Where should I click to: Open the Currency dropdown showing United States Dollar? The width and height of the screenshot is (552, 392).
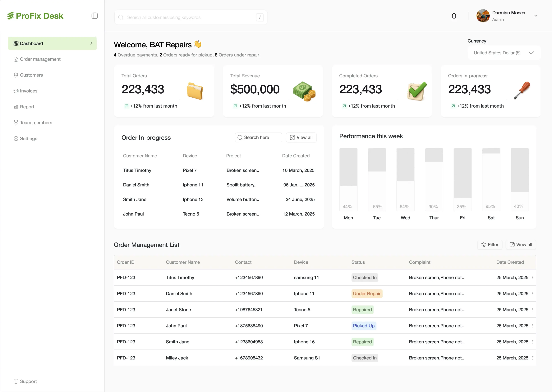point(504,53)
